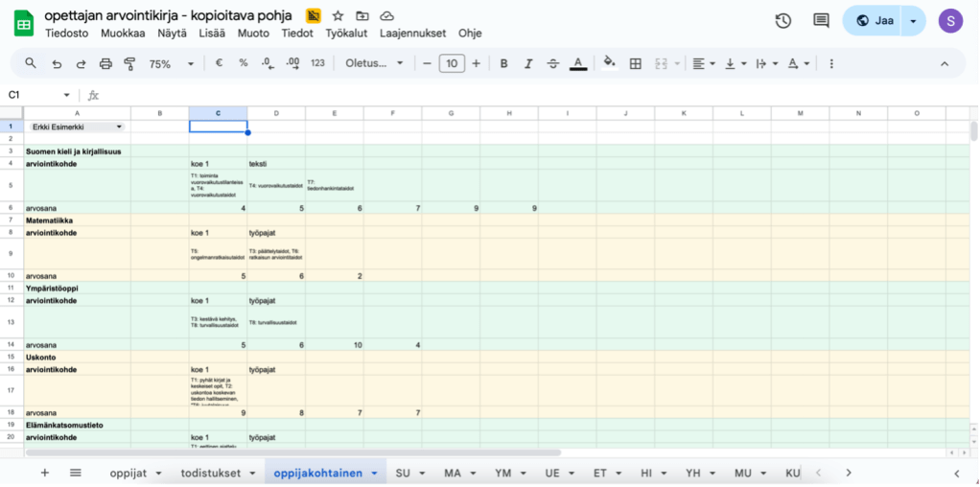Toggle bold formatting
Screen dimensions: 980x487
pos(502,64)
